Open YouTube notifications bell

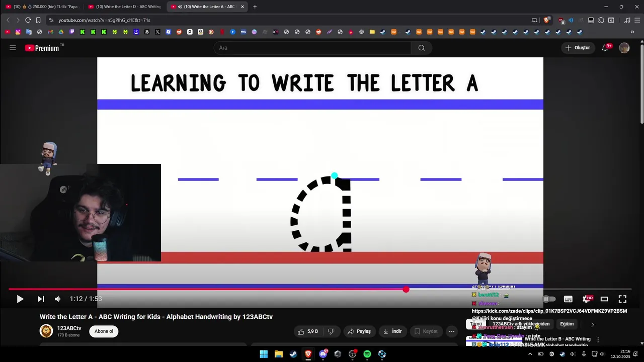pos(606,48)
